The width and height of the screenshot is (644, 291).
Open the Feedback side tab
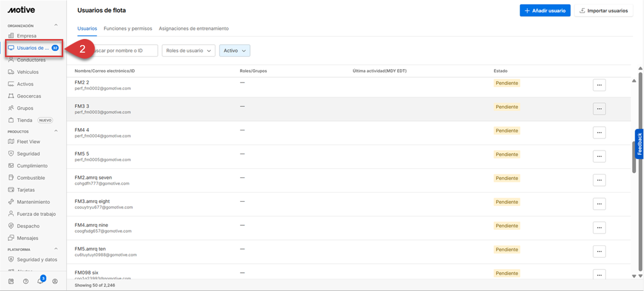pos(639,144)
